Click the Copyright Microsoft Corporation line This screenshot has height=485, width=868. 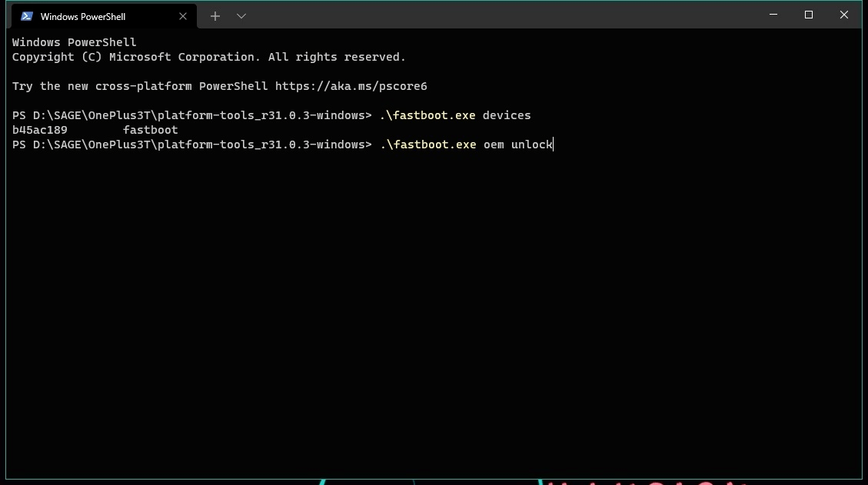pos(208,57)
